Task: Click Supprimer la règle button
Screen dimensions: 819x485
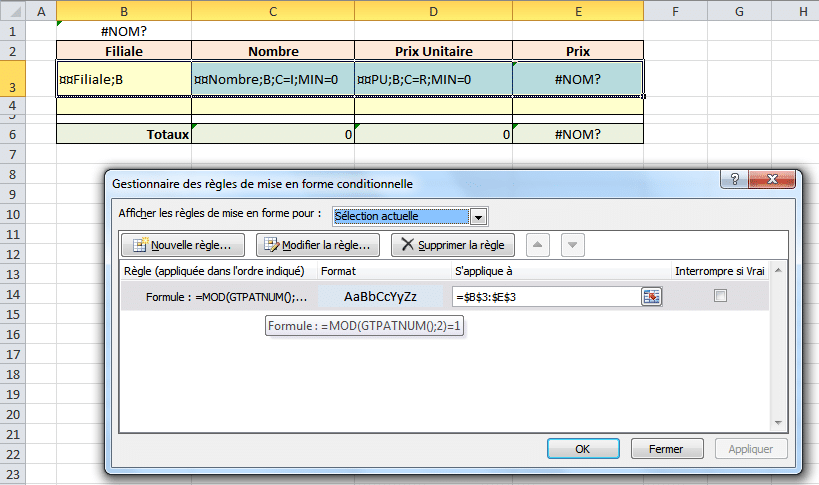Action: pyautogui.click(x=453, y=245)
